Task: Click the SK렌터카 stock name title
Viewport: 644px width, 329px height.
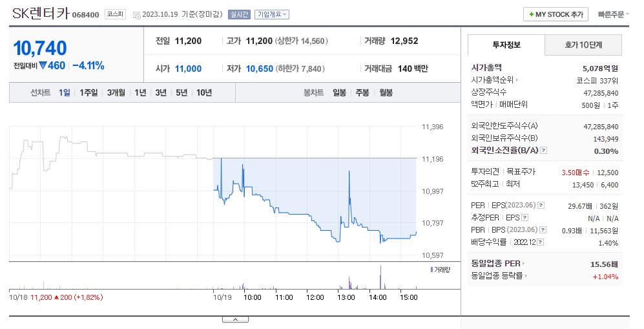Action: click(x=41, y=13)
